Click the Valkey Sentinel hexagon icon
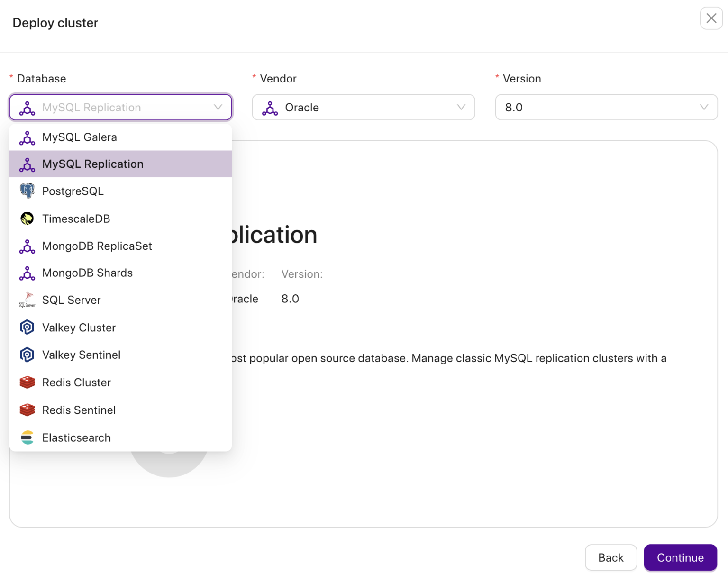The image size is (728, 583). click(27, 355)
